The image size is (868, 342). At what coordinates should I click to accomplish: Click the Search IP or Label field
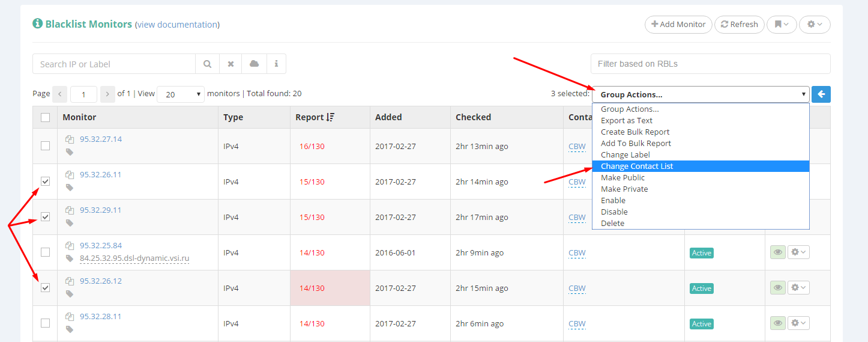click(114, 64)
